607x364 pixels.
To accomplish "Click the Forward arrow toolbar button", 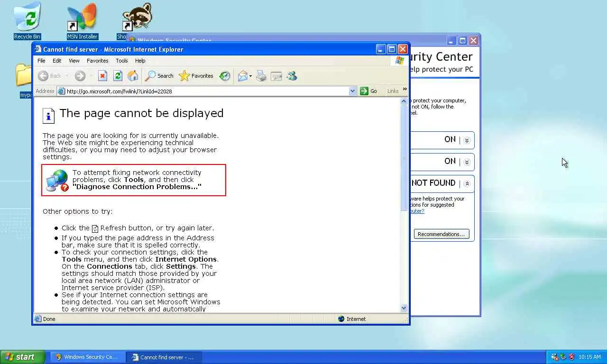I will tap(80, 76).
